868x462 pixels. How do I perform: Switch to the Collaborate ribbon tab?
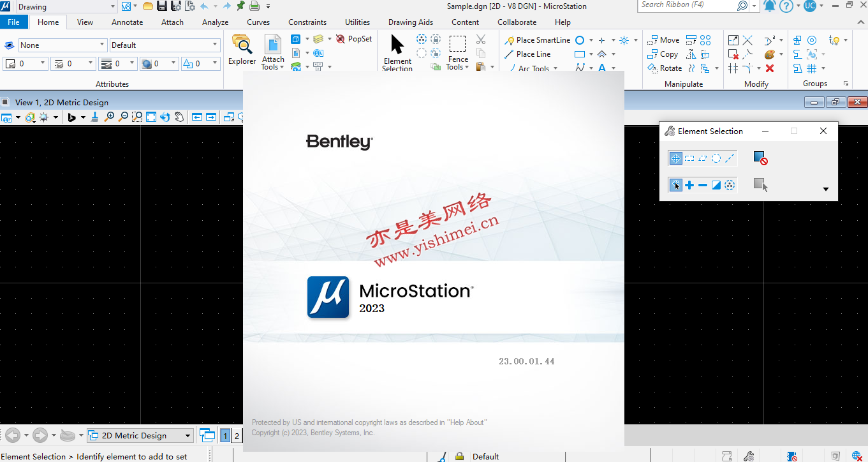coord(517,22)
